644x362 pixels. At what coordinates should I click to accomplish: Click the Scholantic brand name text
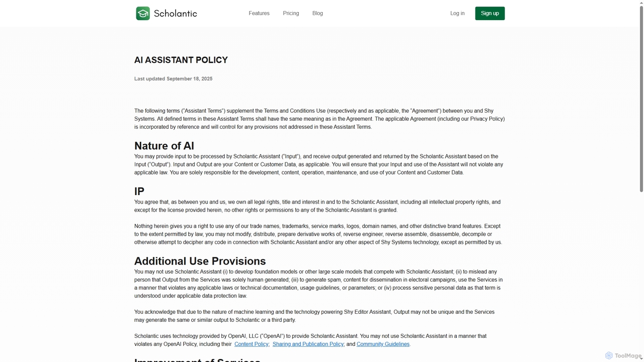(175, 14)
